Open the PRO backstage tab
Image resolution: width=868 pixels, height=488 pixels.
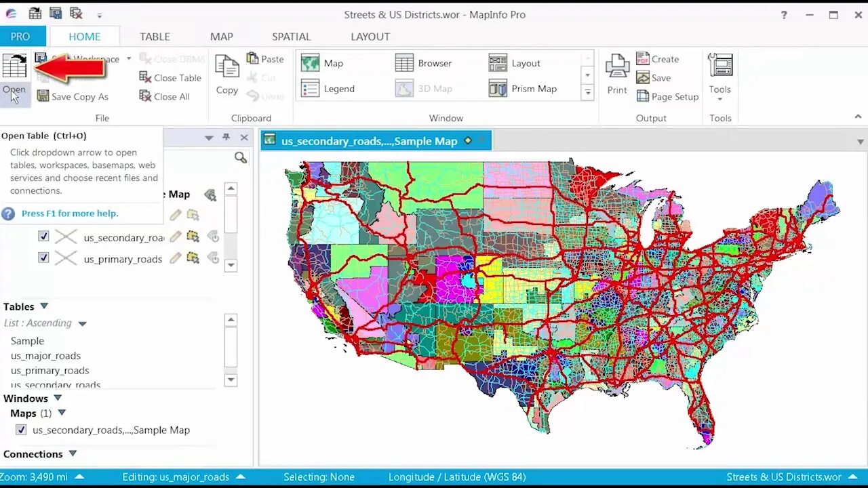(20, 37)
